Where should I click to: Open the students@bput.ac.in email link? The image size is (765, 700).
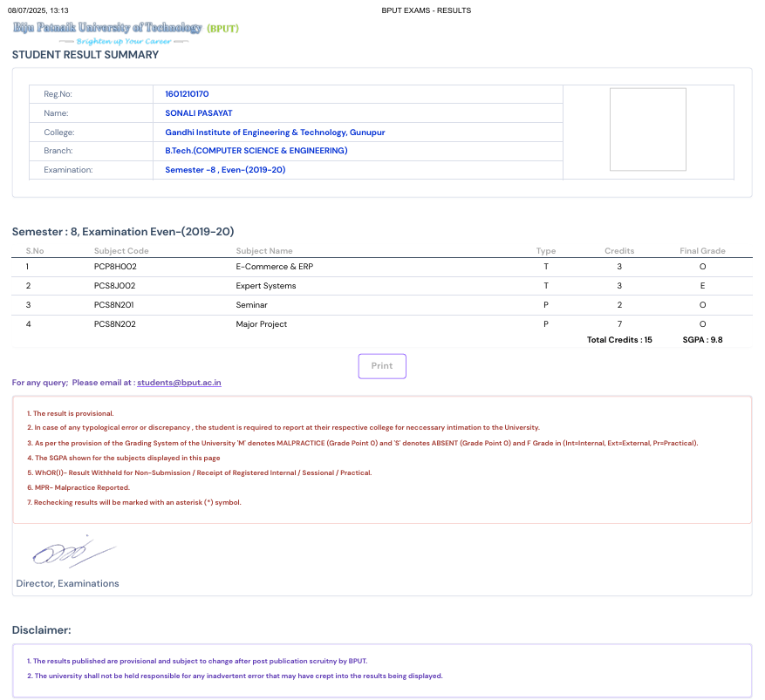click(179, 383)
